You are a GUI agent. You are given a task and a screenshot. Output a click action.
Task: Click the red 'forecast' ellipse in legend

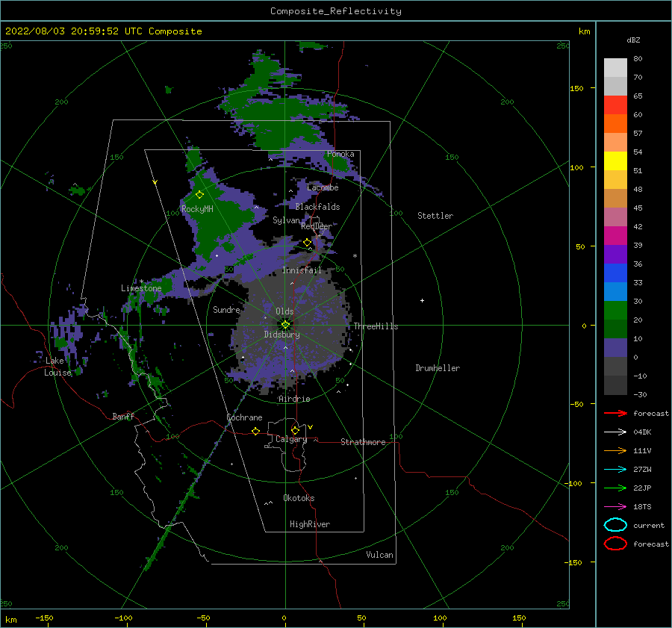(615, 544)
